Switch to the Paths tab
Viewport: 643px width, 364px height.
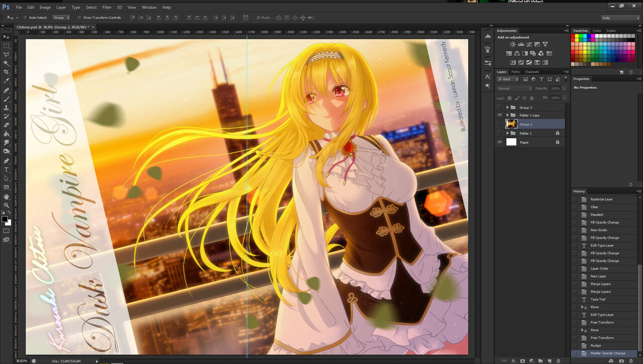point(515,72)
